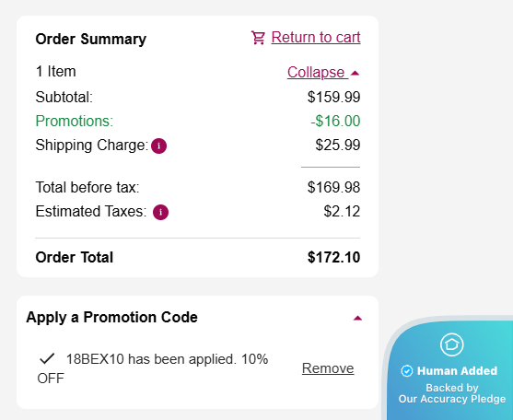Click the Collapse up-arrow triangle

coord(355,73)
